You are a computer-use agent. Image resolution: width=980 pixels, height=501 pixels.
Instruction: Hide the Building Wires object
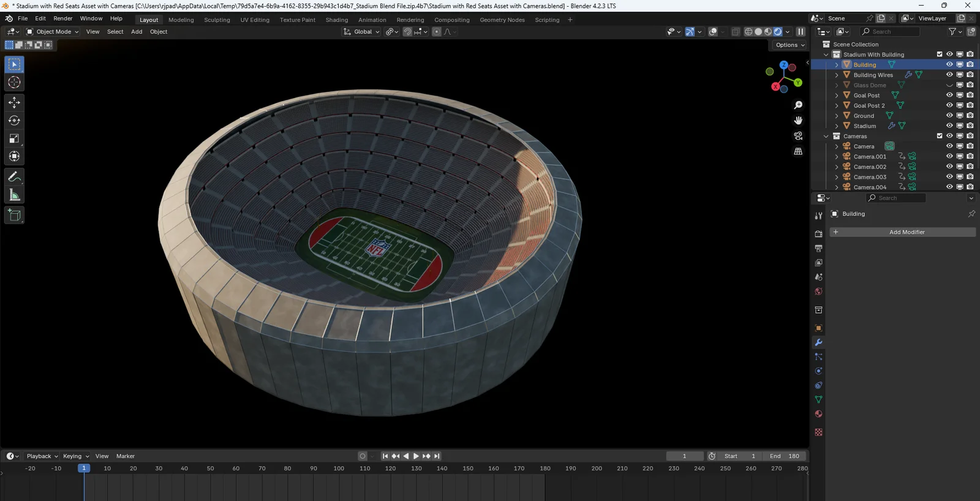point(949,75)
